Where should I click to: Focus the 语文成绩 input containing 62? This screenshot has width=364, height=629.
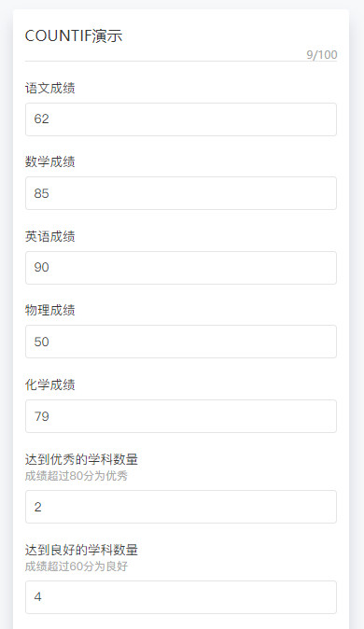pyautogui.click(x=181, y=119)
